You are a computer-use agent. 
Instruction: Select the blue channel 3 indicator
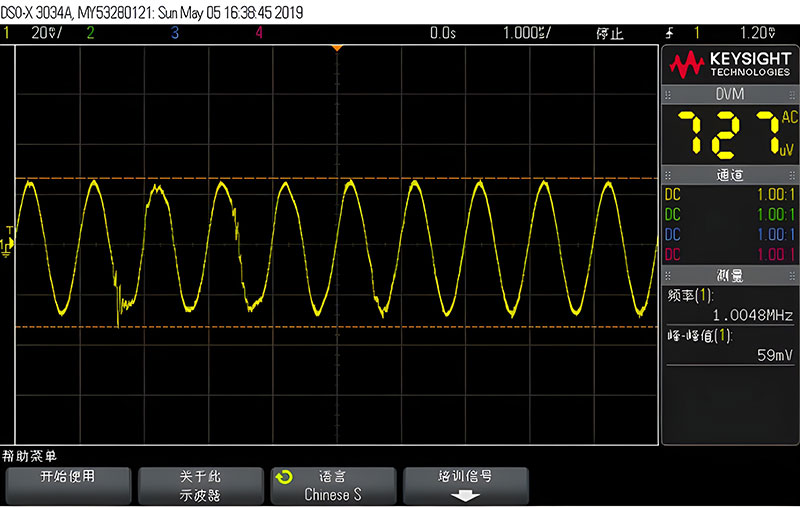[x=174, y=33]
